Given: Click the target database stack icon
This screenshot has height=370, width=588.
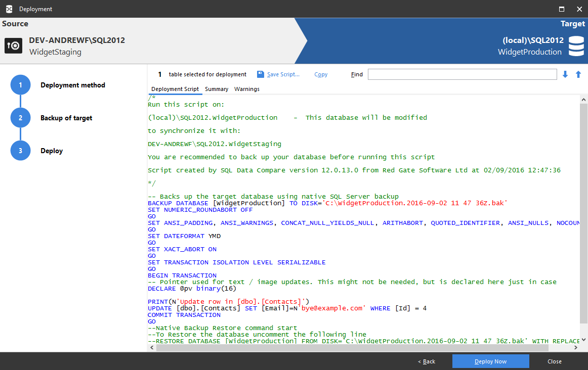Looking at the screenshot, I should coord(576,46).
